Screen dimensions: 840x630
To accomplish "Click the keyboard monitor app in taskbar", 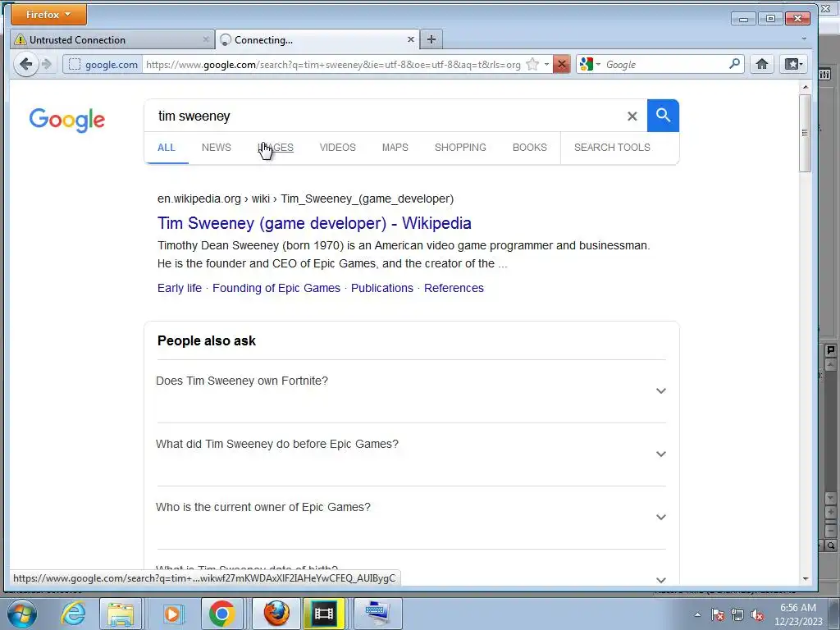I will (377, 614).
